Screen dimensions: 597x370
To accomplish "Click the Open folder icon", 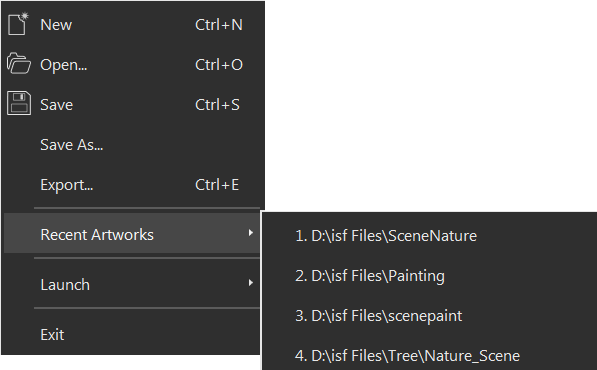I will pyautogui.click(x=19, y=63).
